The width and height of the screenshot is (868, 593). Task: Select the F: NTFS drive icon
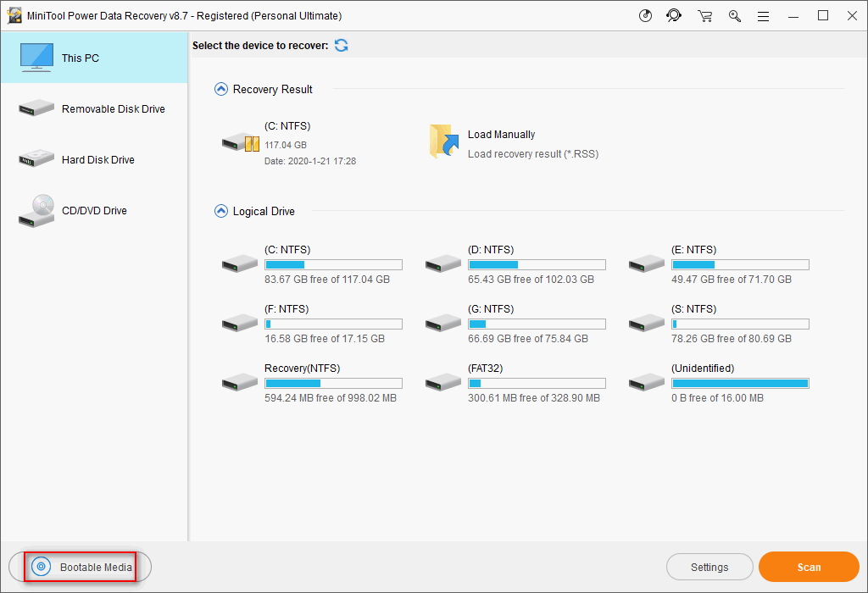coord(240,323)
